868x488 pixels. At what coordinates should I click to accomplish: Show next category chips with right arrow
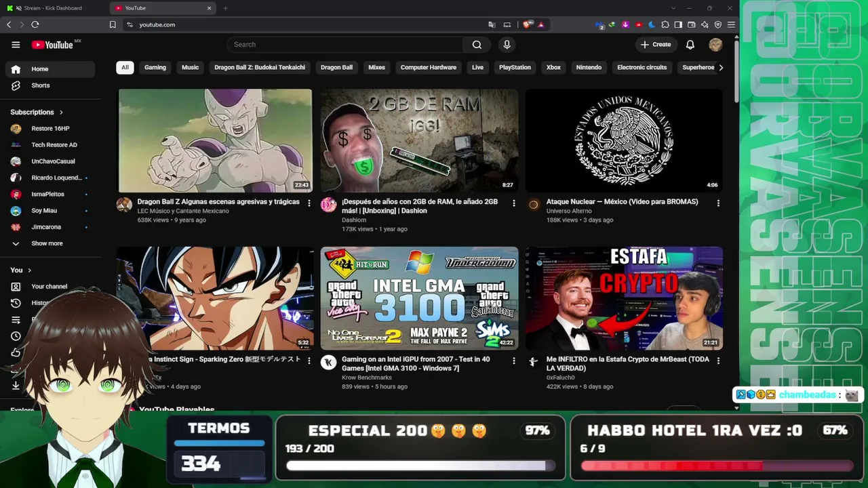click(721, 68)
